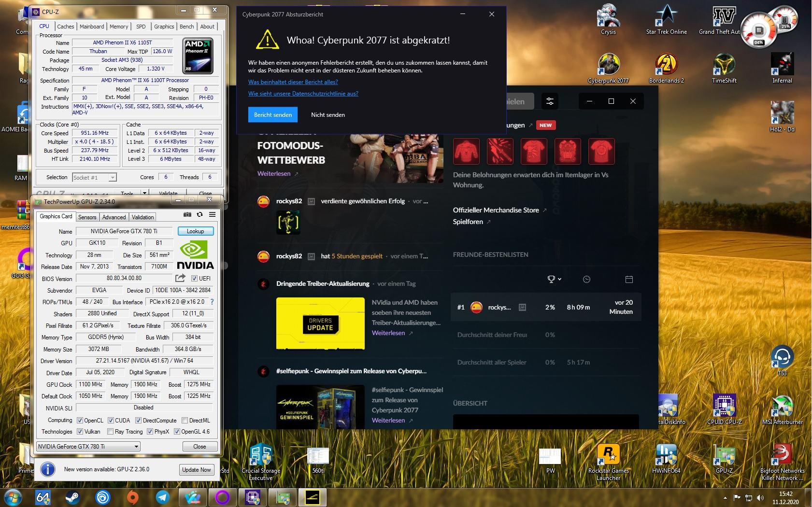Toggle the DirectML checkbox
The image size is (812, 507).
(x=185, y=421)
